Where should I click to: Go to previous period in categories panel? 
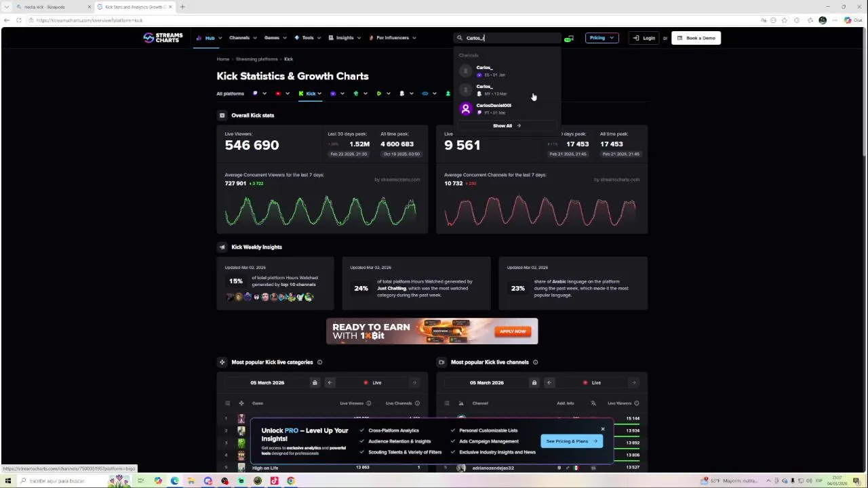pos(330,383)
